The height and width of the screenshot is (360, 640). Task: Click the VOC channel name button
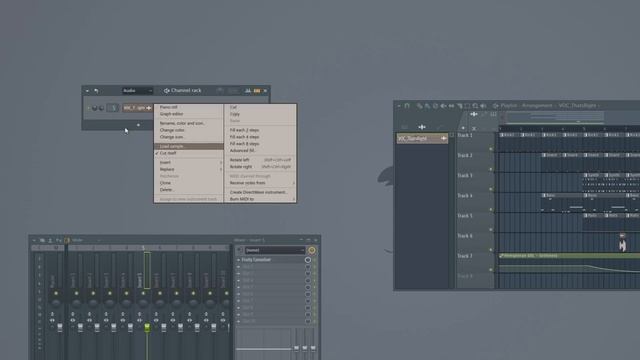click(138, 108)
